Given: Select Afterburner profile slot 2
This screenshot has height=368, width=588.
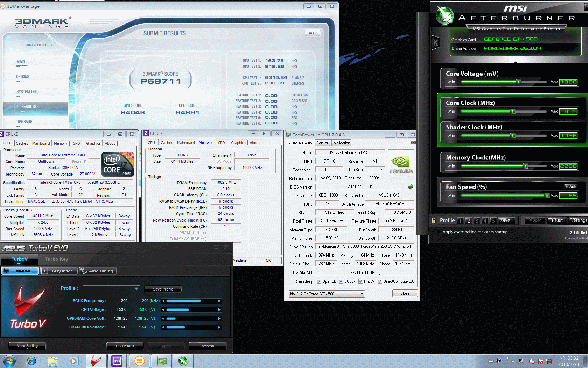Looking at the screenshot, I should point(468,220).
